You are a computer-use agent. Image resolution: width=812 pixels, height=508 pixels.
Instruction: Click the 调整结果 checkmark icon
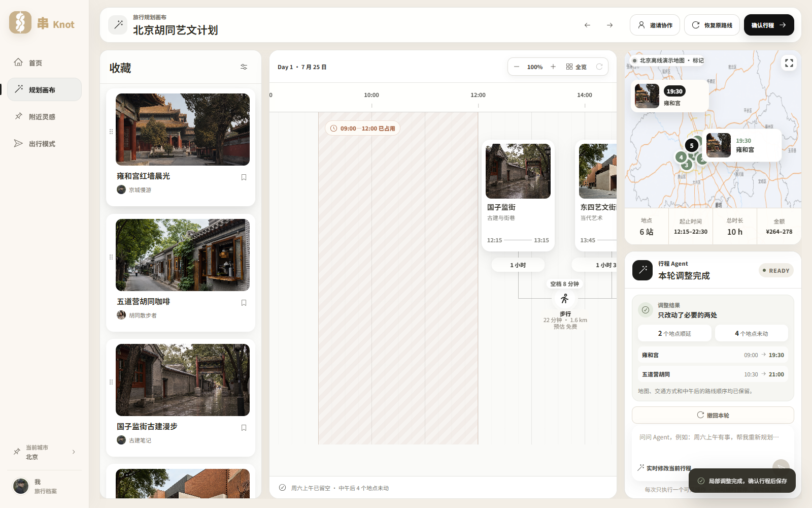[646, 310]
